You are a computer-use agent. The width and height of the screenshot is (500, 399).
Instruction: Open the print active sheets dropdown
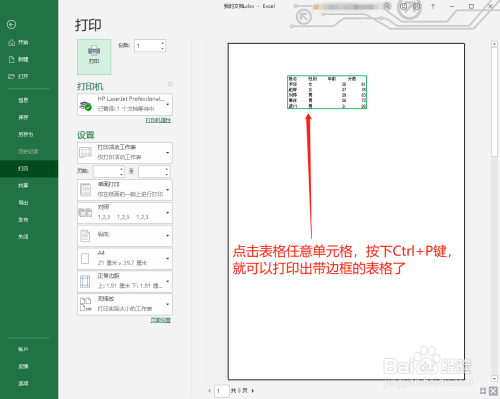click(125, 153)
